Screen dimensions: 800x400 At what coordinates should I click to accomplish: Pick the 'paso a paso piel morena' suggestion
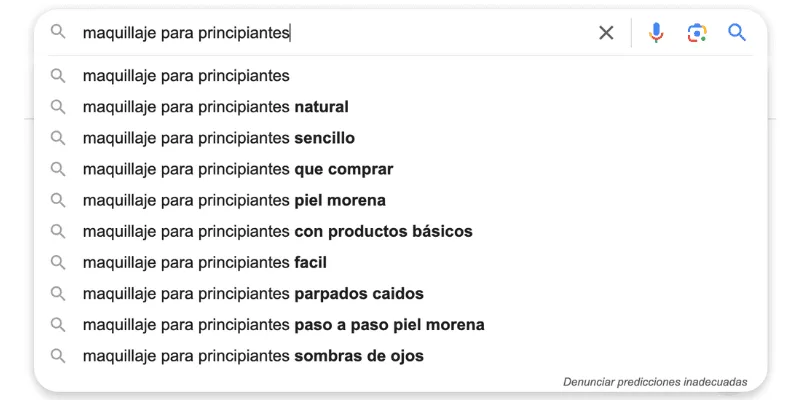point(283,325)
